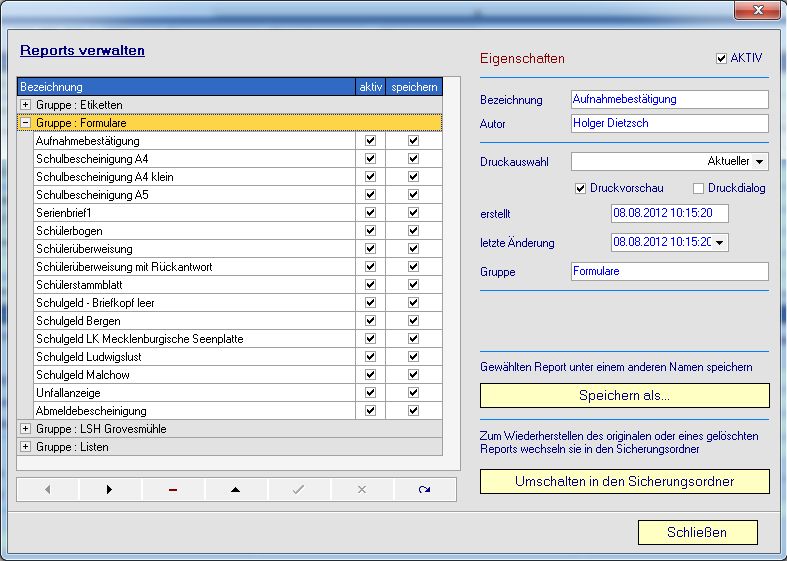Toggle aktiv for Aufnahmebestätigung
The width and height of the screenshot is (787, 561).
[370, 141]
